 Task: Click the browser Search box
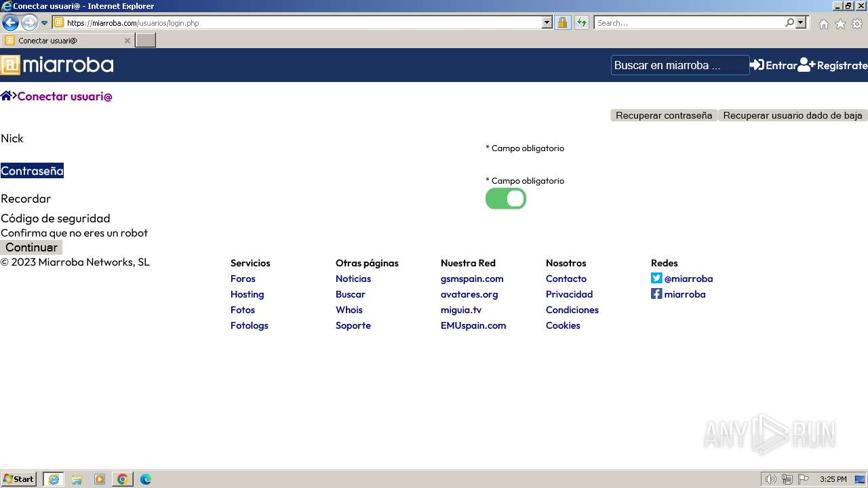[x=689, y=22]
